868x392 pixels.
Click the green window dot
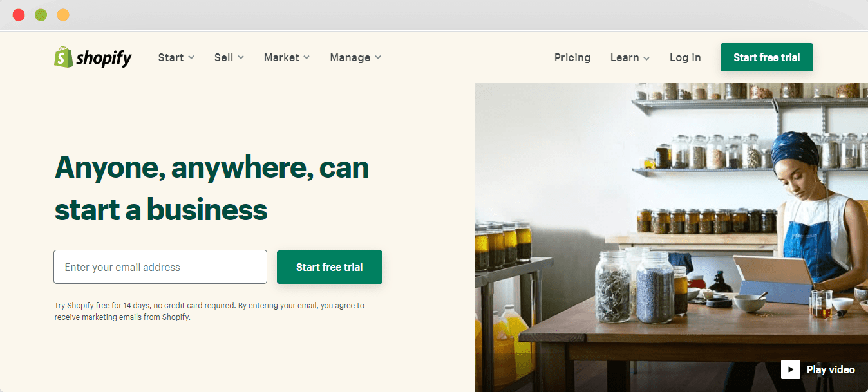[41, 15]
